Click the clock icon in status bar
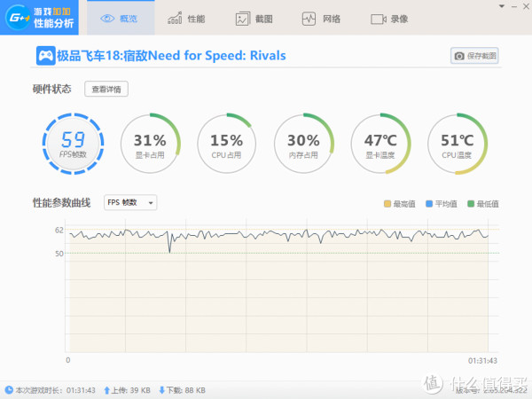This screenshot has height=399, width=532. 9,390
